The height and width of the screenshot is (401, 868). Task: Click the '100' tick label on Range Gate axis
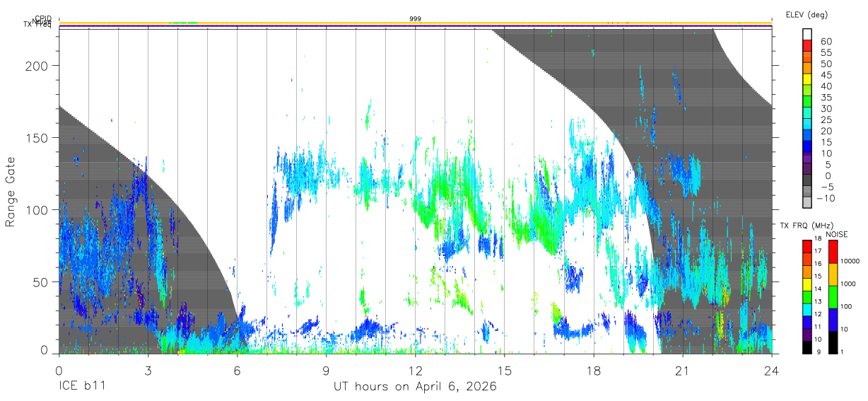click(x=37, y=210)
